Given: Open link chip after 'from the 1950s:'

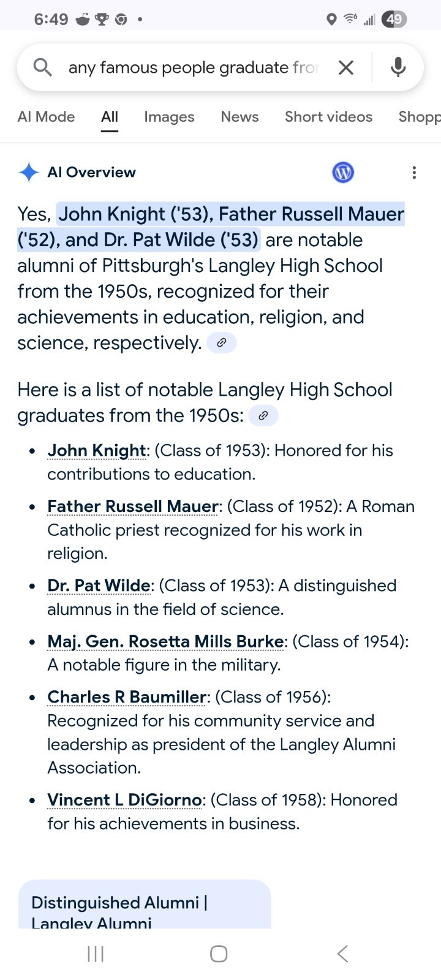Looking at the screenshot, I should [263, 416].
